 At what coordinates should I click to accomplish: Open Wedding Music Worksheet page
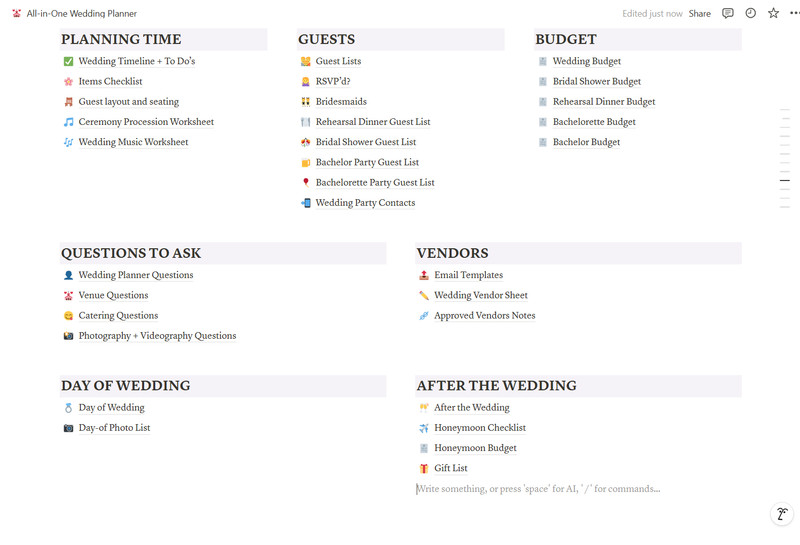tap(133, 142)
